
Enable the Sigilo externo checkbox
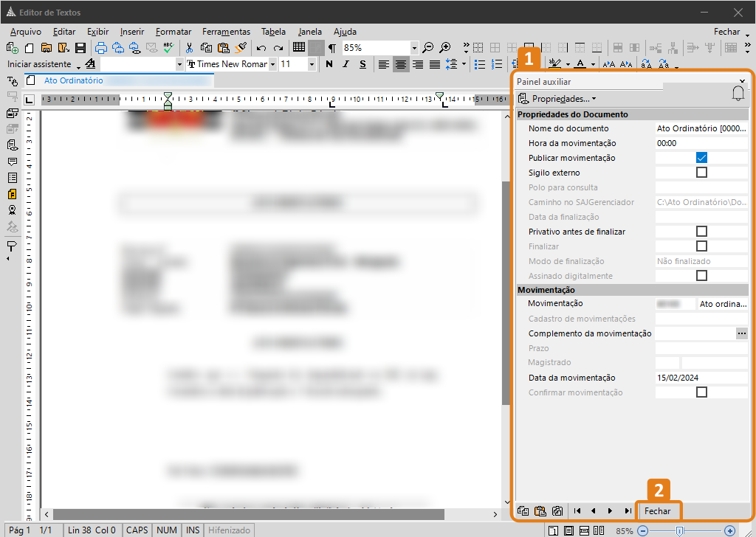[x=701, y=173]
